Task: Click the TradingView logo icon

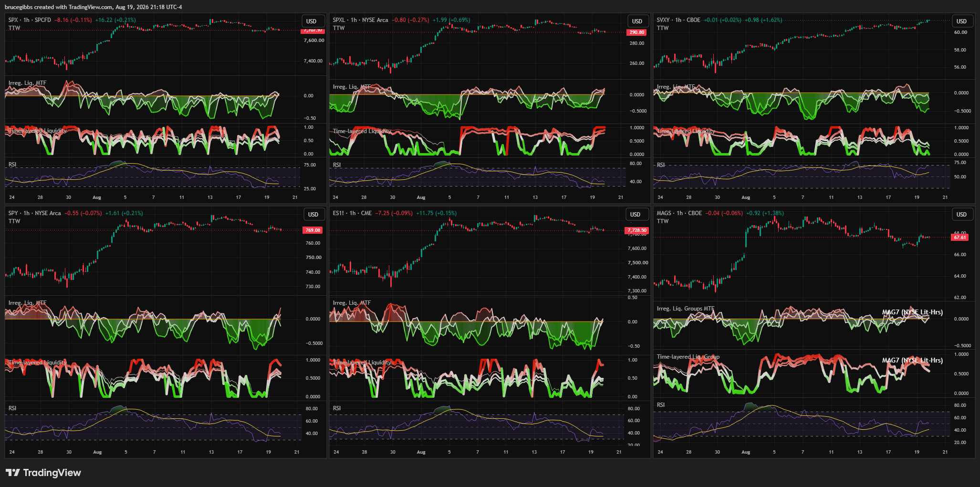Action: pyautogui.click(x=13, y=473)
